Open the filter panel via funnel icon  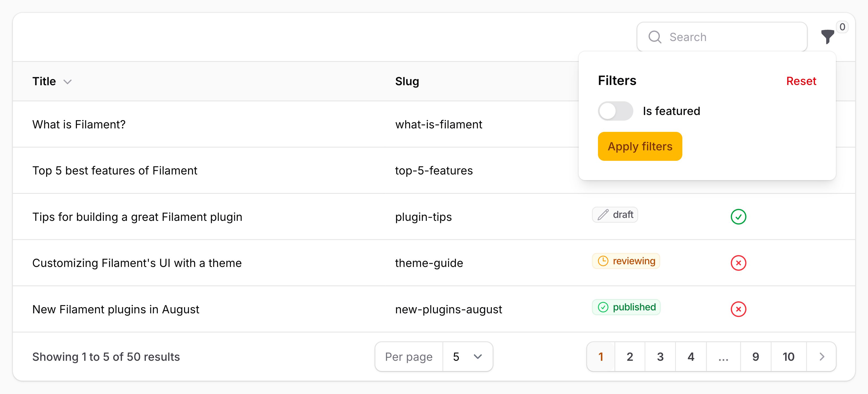(828, 37)
